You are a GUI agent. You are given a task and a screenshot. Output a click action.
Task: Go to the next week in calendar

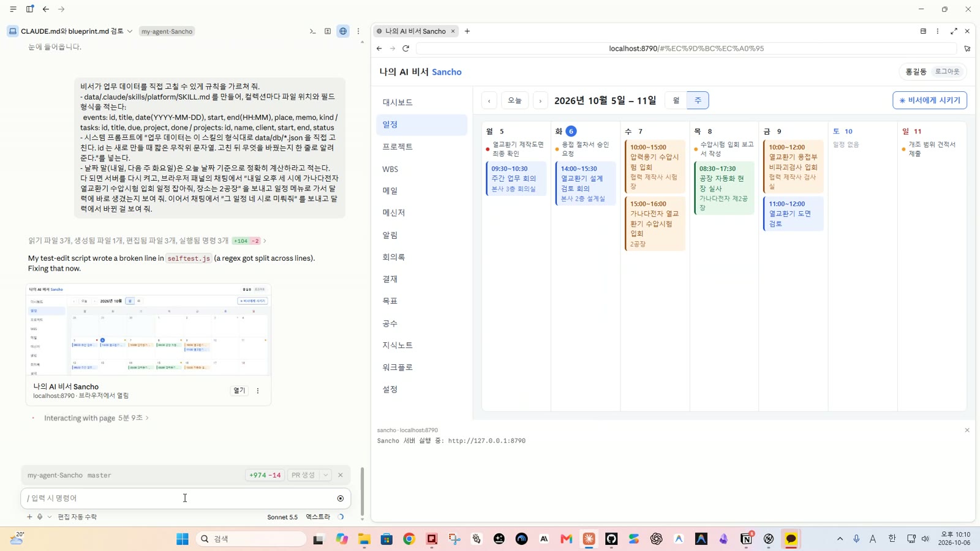[540, 100]
